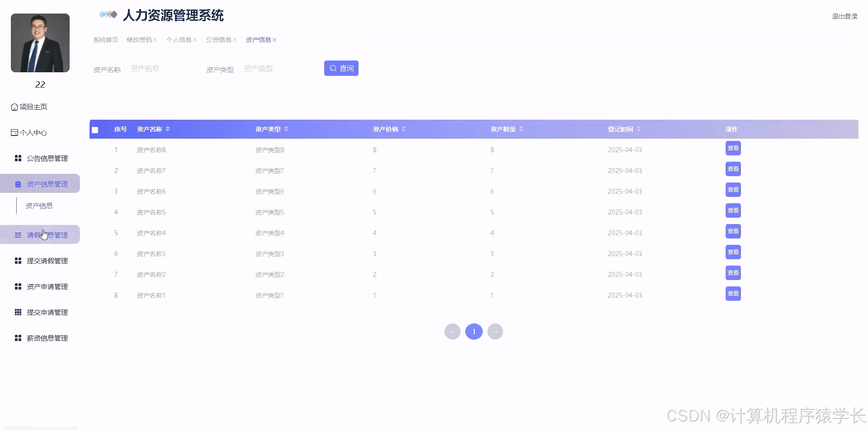
Task: Click the 项目主页 home icon in sidebar
Action: 14,107
